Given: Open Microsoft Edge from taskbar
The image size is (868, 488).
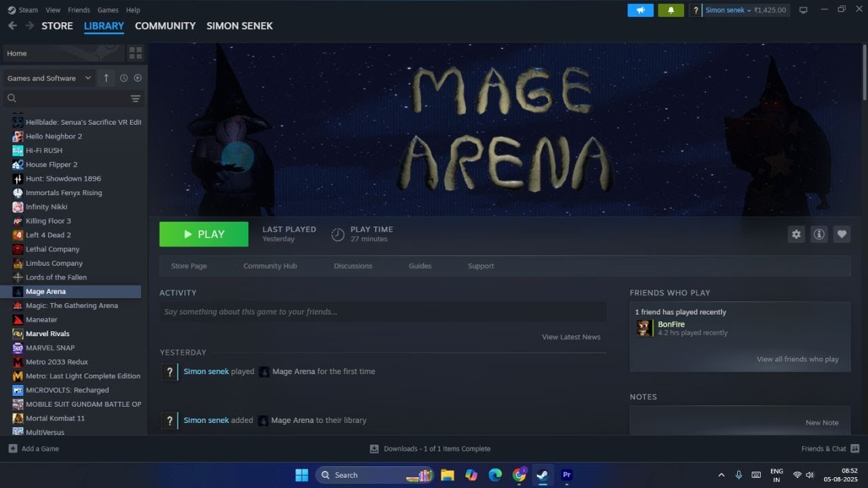Looking at the screenshot, I should click(495, 475).
